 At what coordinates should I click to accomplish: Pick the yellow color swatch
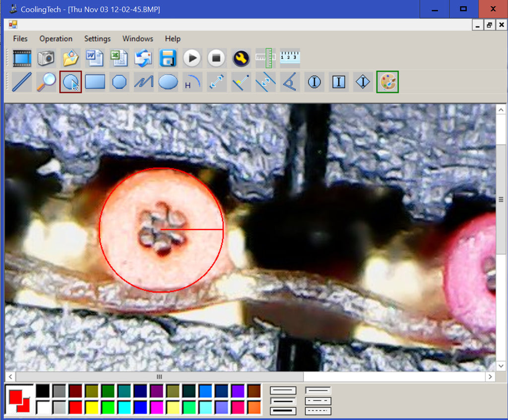coord(91,408)
